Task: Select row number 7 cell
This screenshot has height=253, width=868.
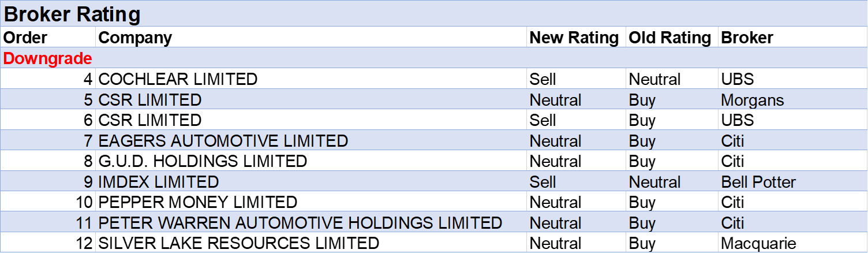Action: point(88,141)
